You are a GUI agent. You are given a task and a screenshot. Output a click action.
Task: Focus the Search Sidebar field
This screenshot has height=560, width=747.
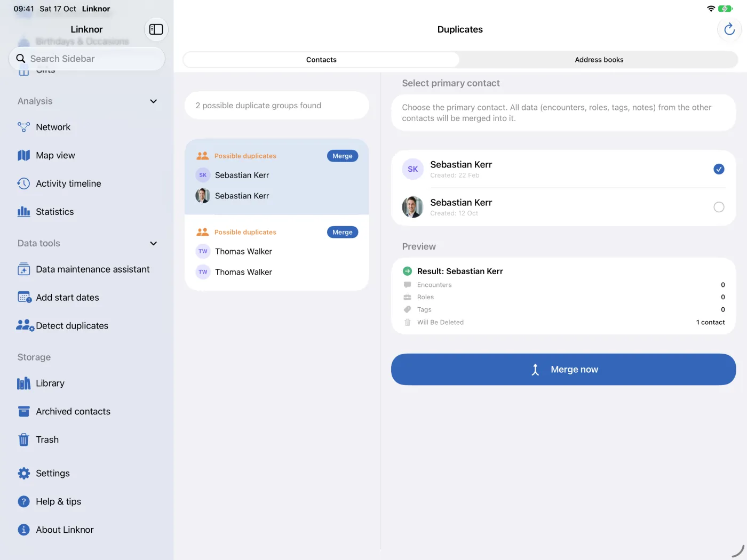(x=87, y=59)
